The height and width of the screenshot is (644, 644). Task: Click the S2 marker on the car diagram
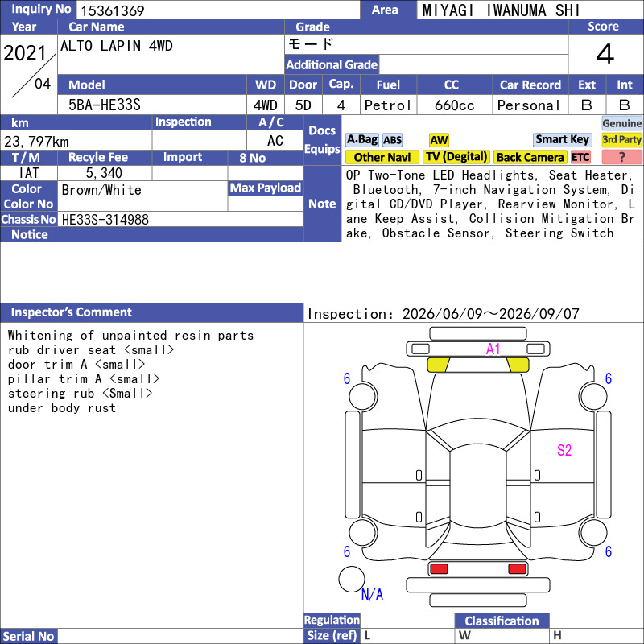point(564,450)
